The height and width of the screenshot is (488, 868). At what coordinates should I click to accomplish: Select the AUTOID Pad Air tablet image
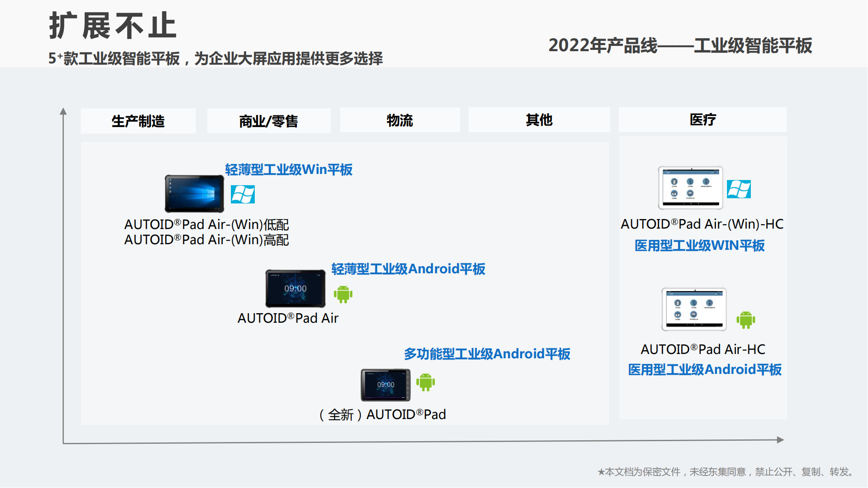pyautogui.click(x=296, y=288)
